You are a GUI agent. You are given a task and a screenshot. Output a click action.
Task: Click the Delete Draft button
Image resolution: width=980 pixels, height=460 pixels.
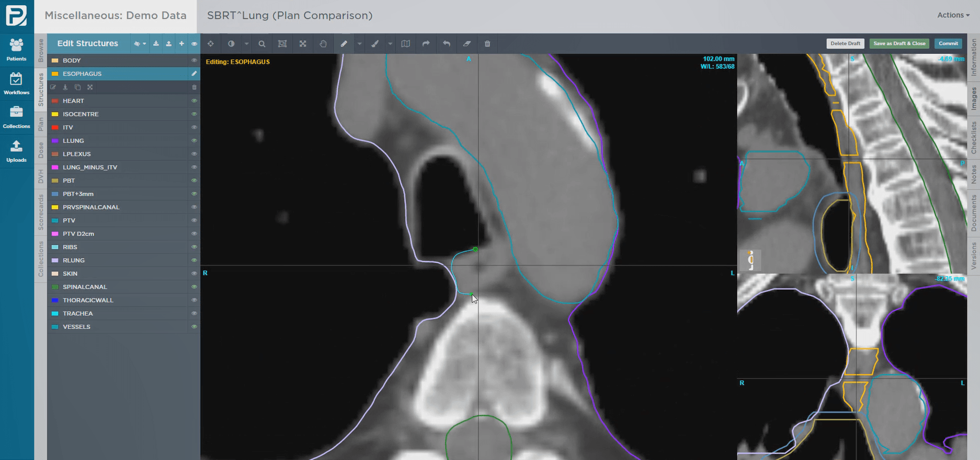pyautogui.click(x=846, y=43)
